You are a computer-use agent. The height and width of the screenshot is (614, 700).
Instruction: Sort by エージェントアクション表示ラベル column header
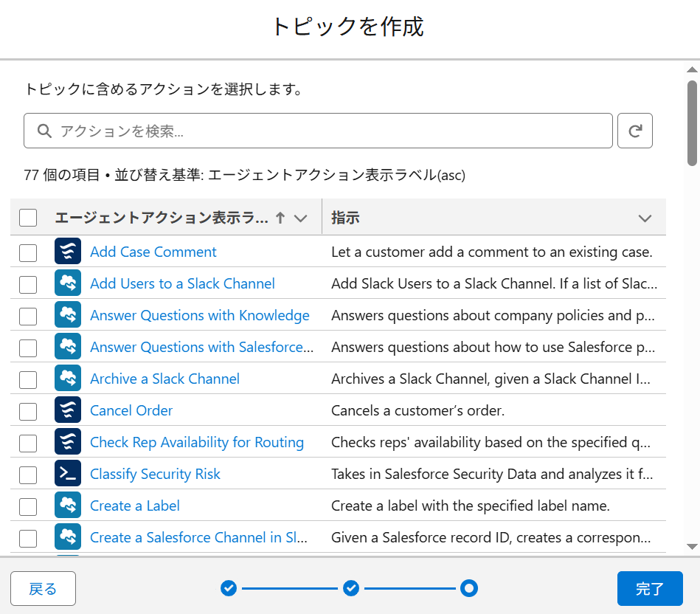(x=162, y=218)
